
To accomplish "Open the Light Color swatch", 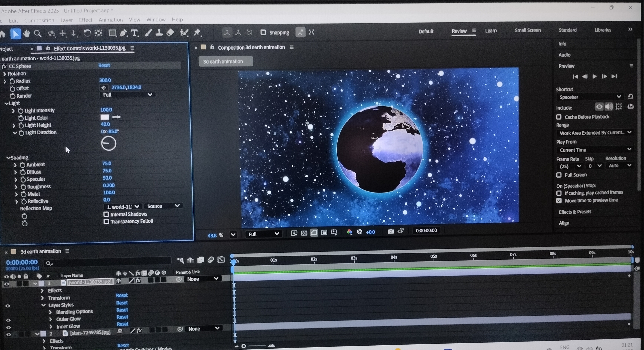I will 105,117.
